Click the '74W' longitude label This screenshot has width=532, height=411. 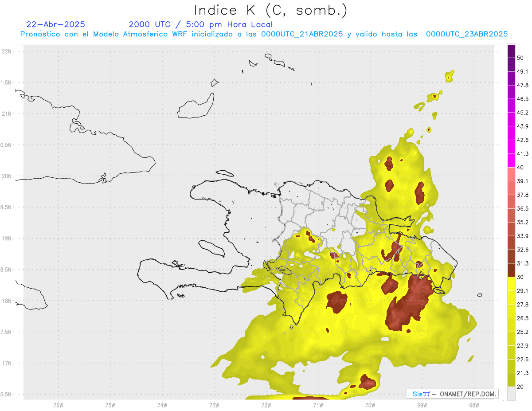coord(162,405)
